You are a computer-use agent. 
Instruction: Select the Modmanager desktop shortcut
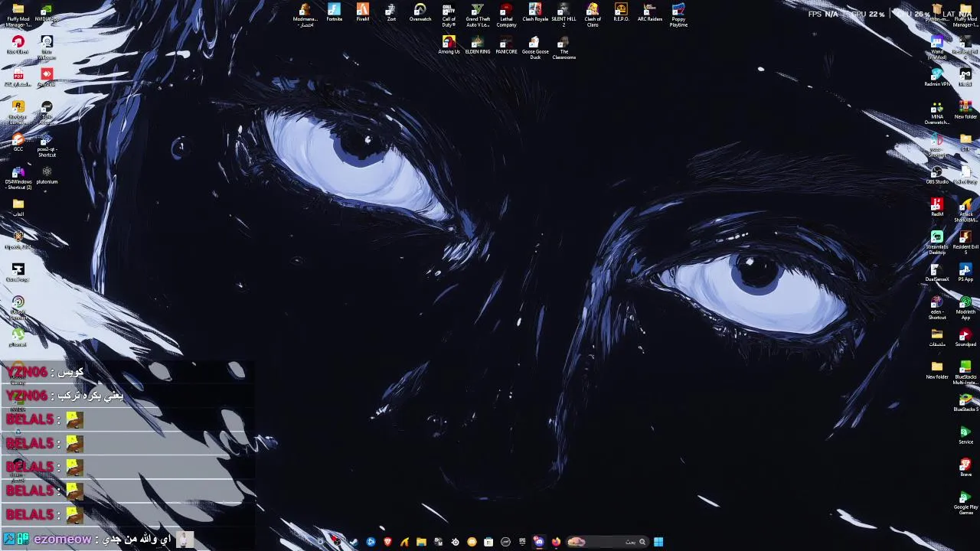click(x=305, y=15)
